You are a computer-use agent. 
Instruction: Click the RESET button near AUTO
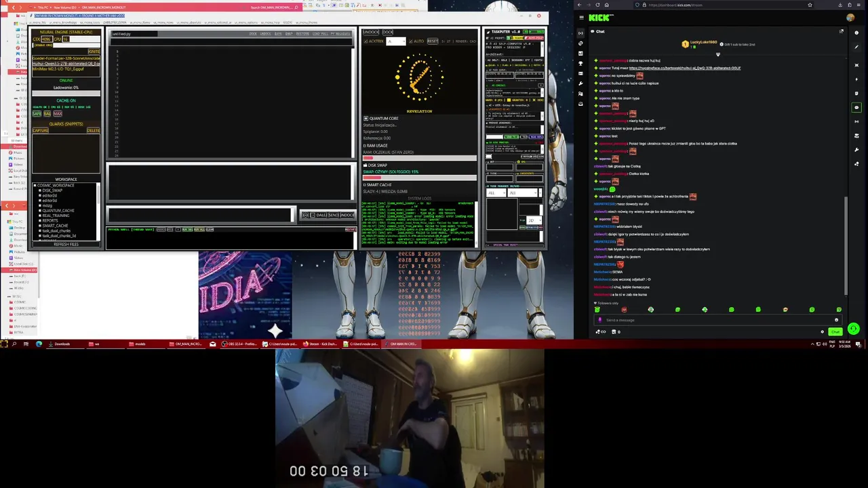coord(433,41)
